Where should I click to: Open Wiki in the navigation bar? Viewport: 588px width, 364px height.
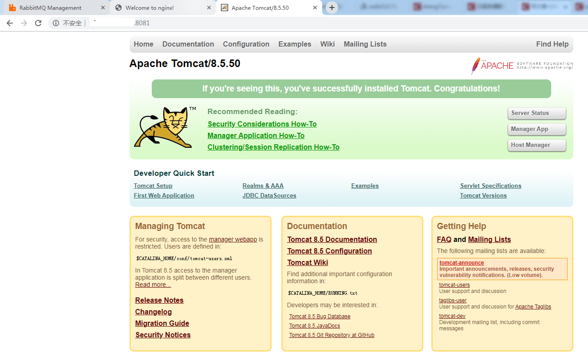point(328,44)
